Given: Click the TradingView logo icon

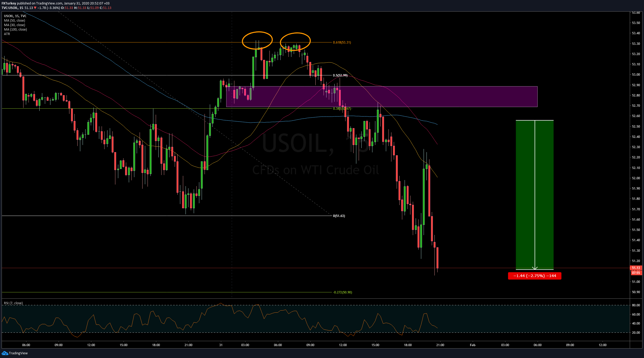Looking at the screenshot, I should [x=5, y=353].
